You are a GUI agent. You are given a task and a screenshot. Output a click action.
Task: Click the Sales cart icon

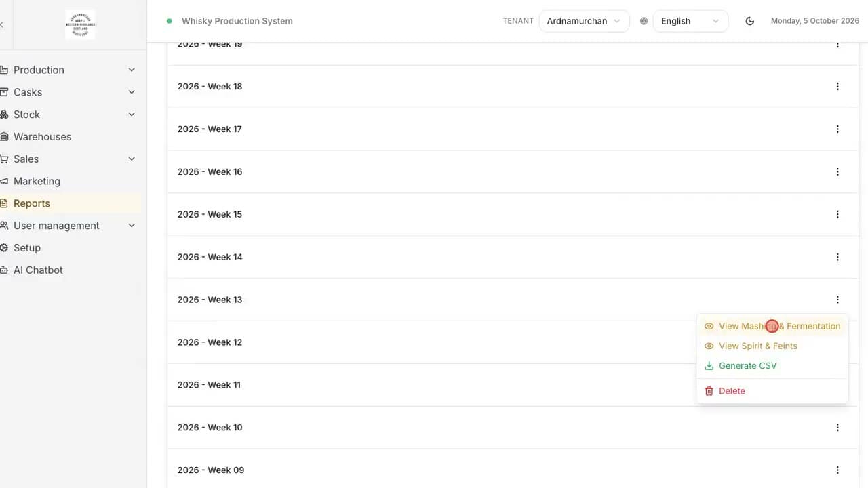(x=3, y=159)
